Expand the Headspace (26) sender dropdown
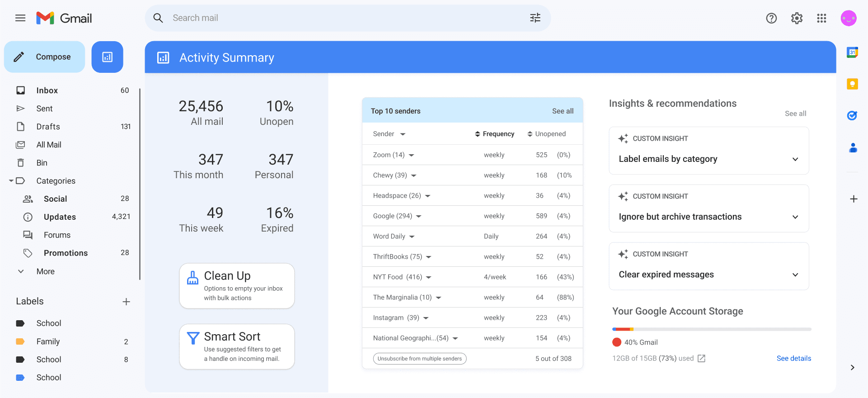868x398 pixels. coord(428,196)
